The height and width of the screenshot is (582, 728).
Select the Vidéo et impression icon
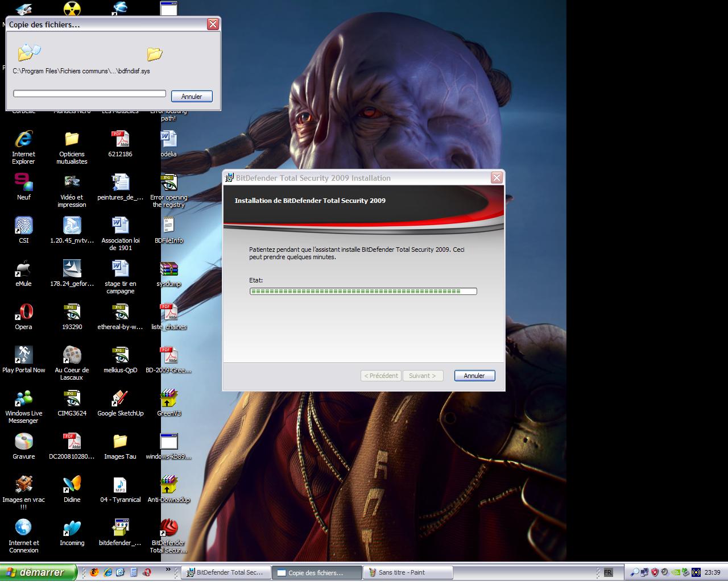tap(72, 190)
